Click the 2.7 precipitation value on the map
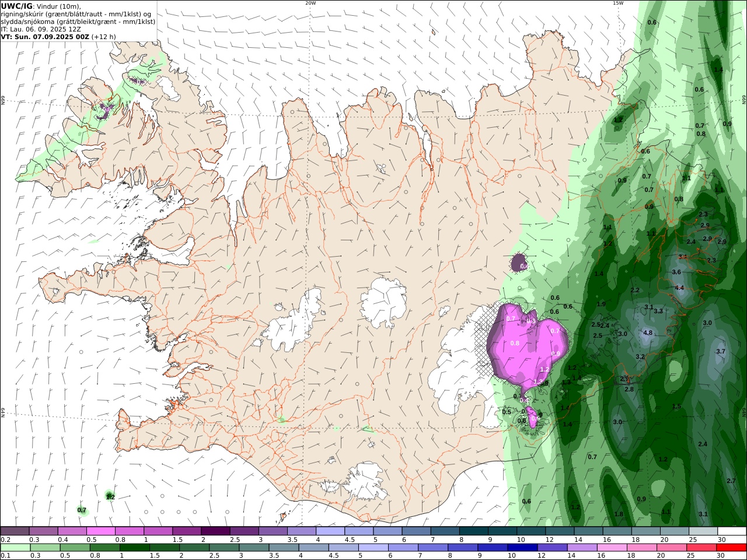 [731, 481]
